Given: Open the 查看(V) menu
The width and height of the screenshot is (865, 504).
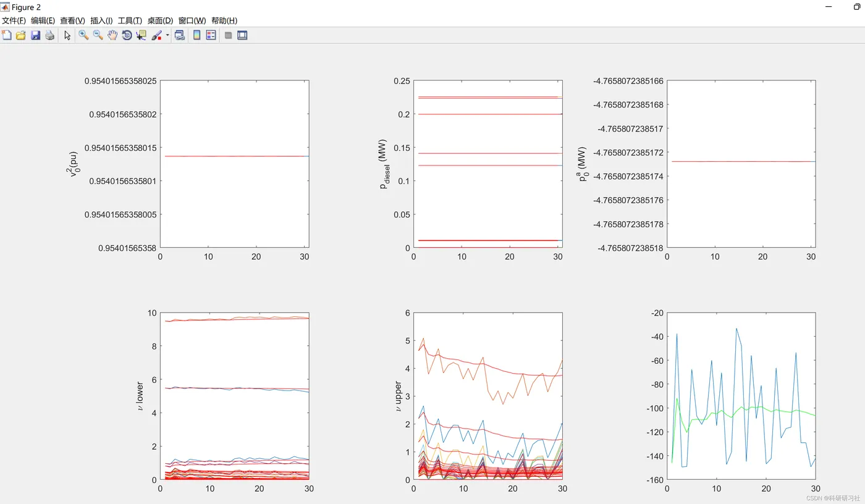Looking at the screenshot, I should [72, 20].
